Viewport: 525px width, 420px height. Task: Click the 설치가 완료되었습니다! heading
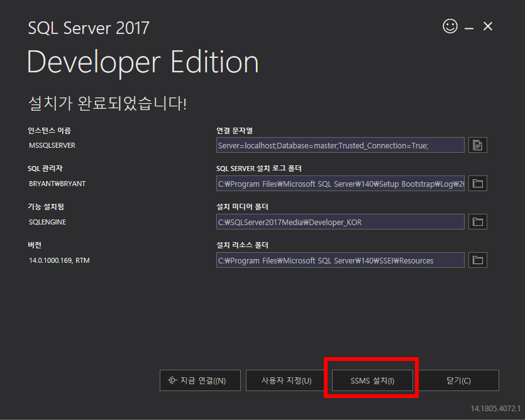point(107,103)
